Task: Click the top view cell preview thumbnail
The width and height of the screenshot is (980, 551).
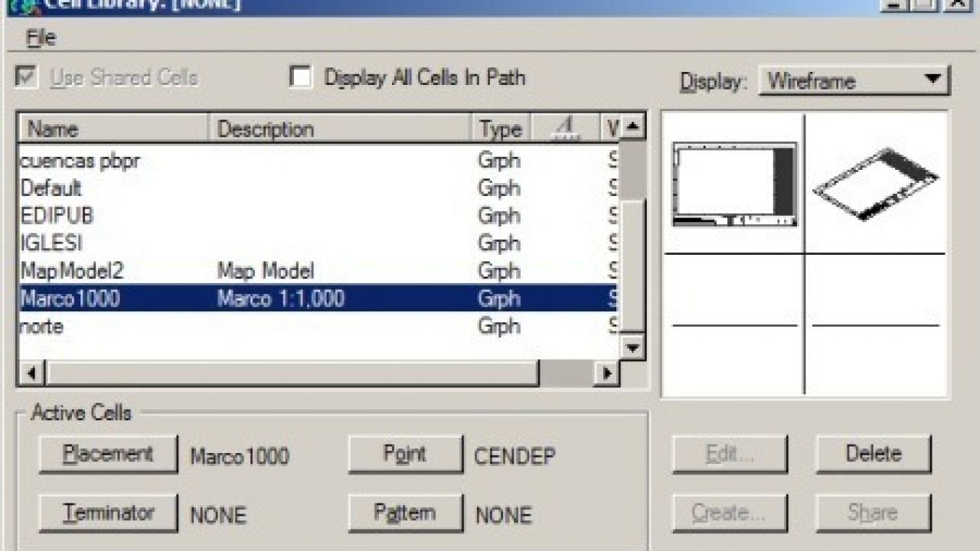Action: pyautogui.click(x=734, y=184)
